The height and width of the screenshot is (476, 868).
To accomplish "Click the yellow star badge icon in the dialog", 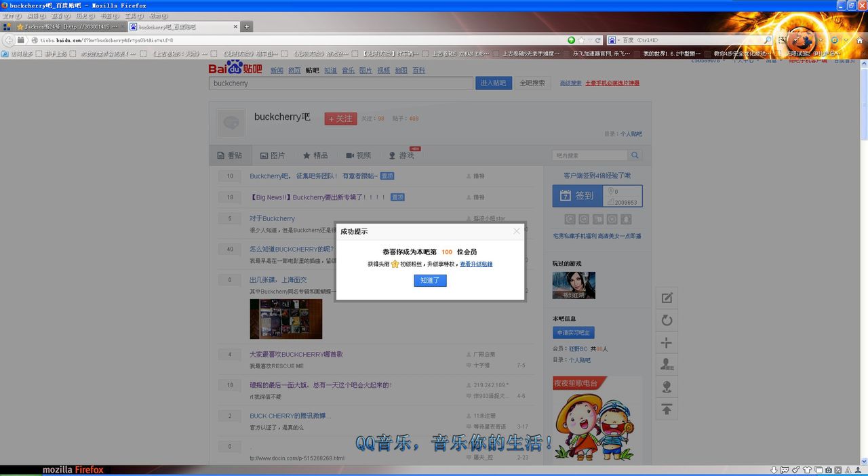I will pyautogui.click(x=395, y=264).
